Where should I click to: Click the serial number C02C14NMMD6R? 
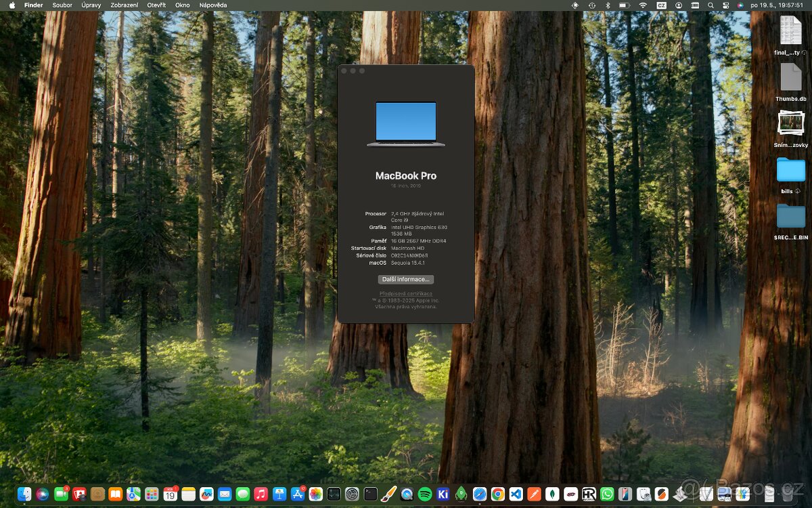pos(409,255)
